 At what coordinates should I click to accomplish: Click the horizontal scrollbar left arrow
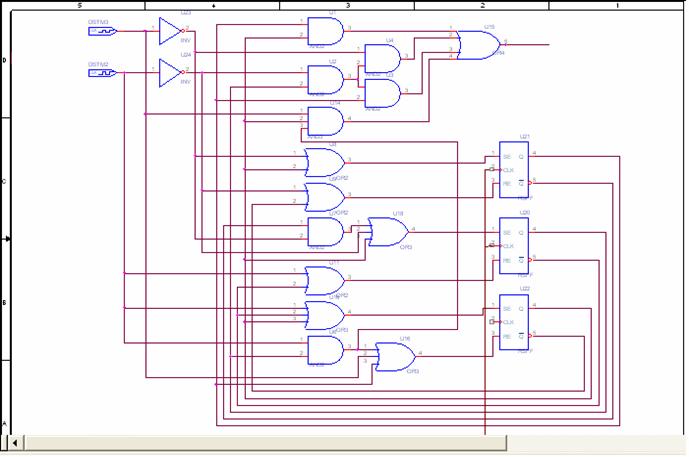pyautogui.click(x=15, y=443)
